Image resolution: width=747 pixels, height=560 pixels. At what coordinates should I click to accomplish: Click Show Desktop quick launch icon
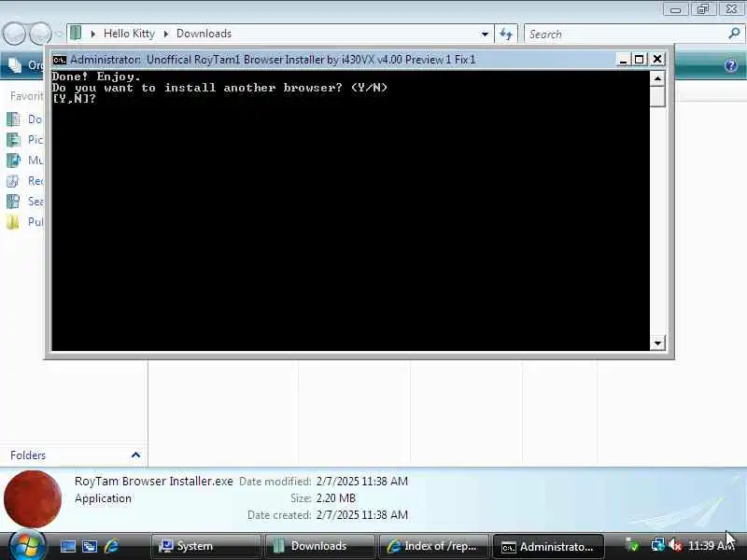coord(67,546)
